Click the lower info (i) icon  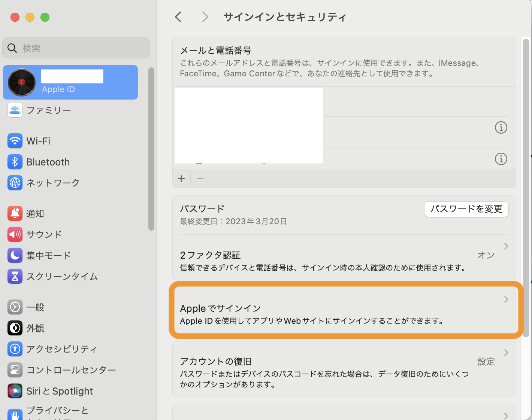pyautogui.click(x=501, y=159)
